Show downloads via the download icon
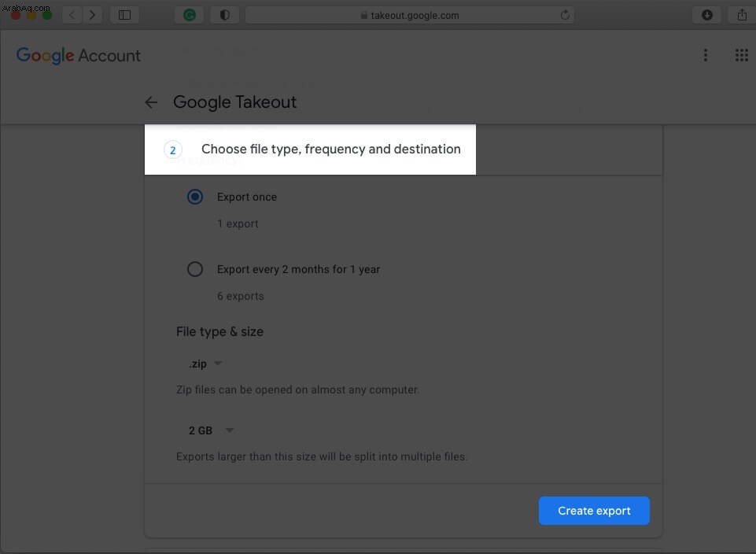Image resolution: width=756 pixels, height=554 pixels. tap(706, 15)
